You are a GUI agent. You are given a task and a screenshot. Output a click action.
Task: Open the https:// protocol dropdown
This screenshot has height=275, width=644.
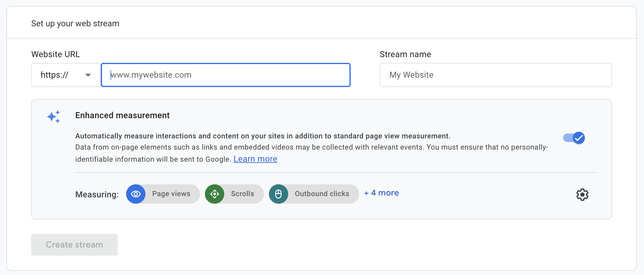click(x=65, y=75)
